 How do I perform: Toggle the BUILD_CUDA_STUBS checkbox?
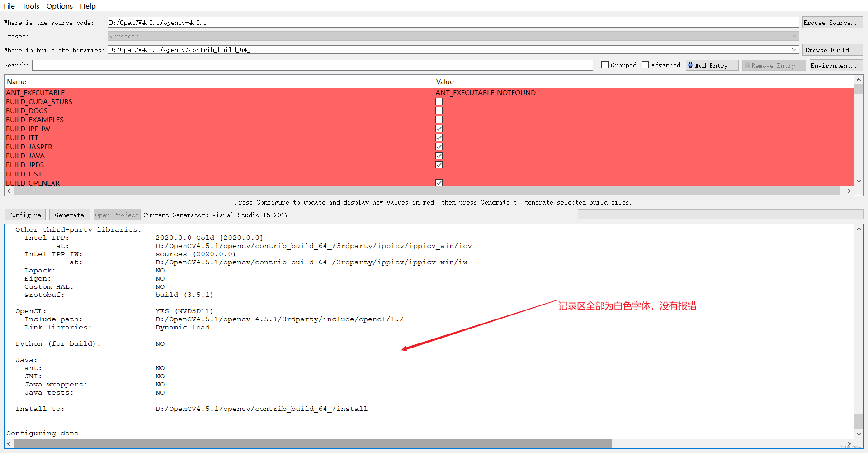point(439,101)
